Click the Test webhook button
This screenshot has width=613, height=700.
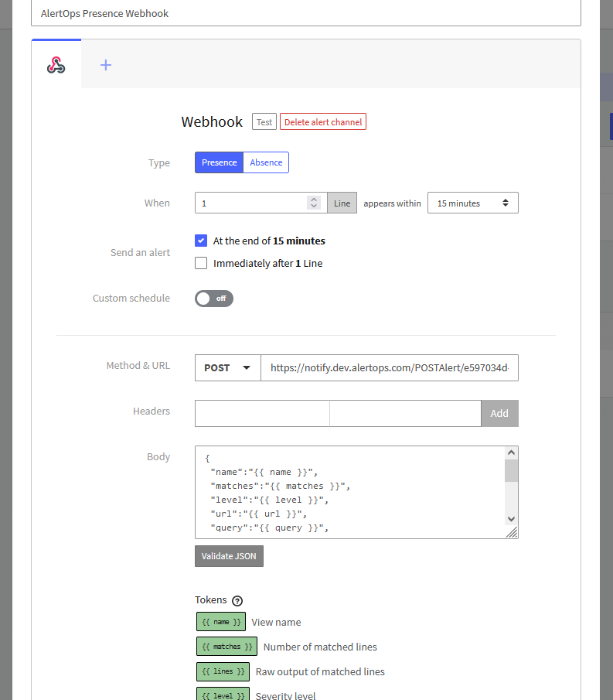264,122
